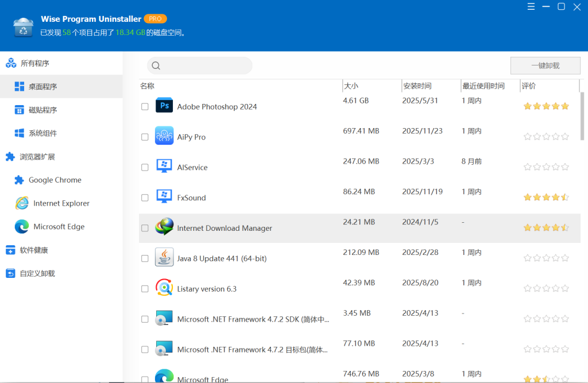Open Google Chrome browser extensions
The height and width of the screenshot is (383, 588).
click(x=55, y=180)
